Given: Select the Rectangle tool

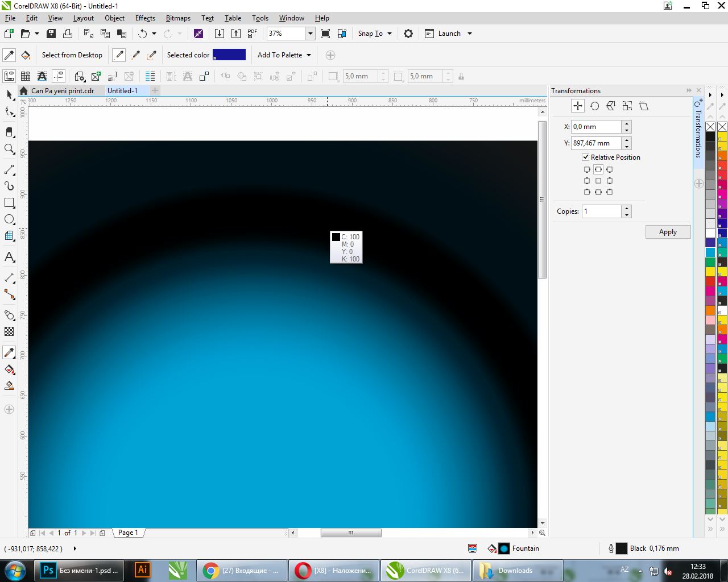Looking at the screenshot, I should pyautogui.click(x=9, y=202).
